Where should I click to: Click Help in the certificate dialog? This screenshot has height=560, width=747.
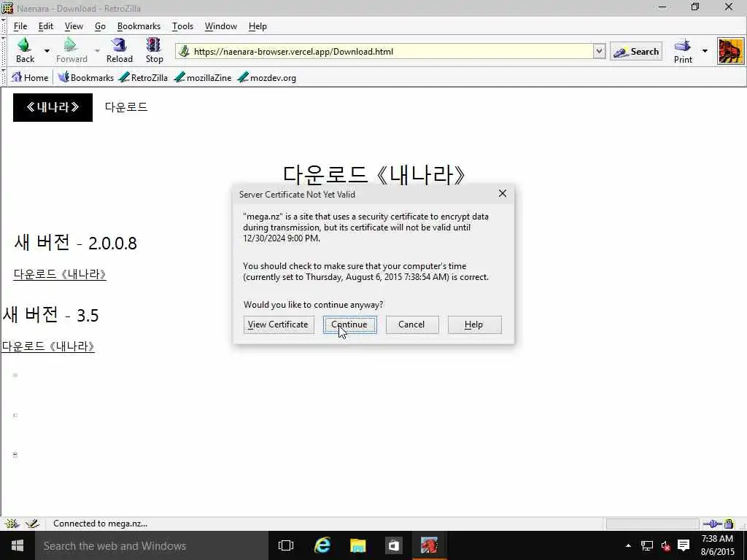click(474, 324)
